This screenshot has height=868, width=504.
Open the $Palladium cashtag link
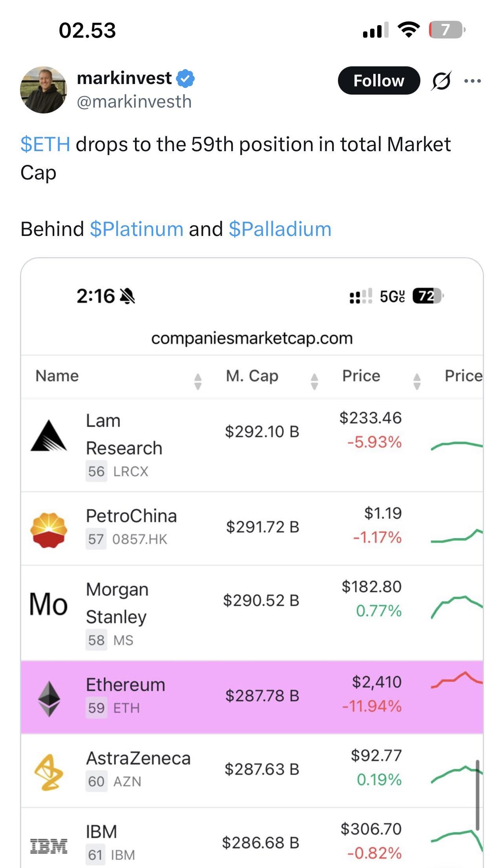[x=280, y=229]
